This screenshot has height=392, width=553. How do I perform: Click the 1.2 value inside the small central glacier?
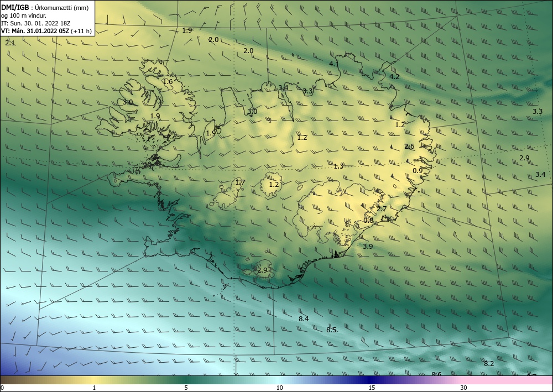274,184
